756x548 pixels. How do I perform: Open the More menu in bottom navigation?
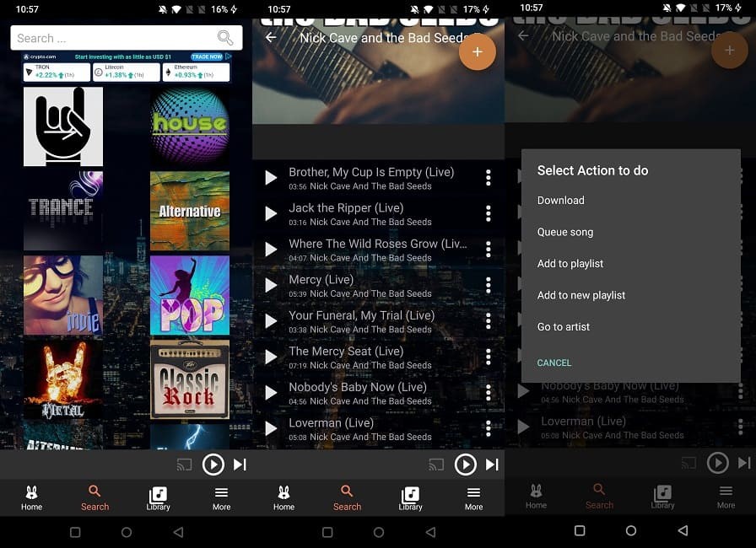pos(221,497)
